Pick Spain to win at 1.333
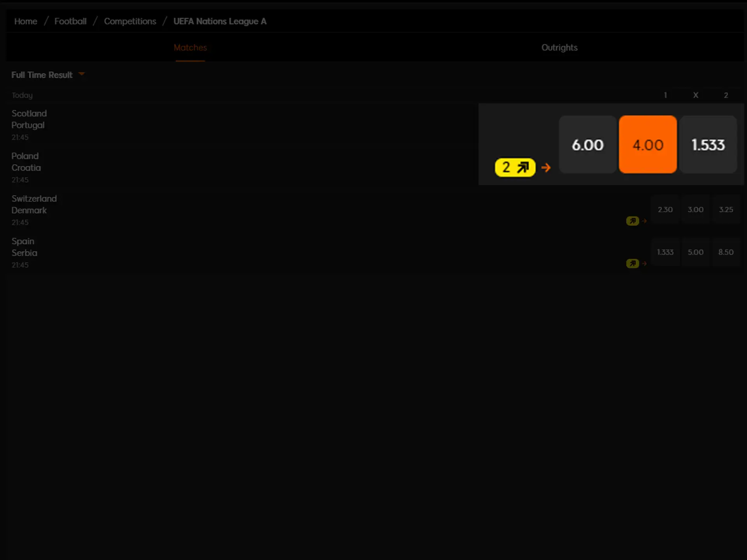This screenshot has width=747, height=560. [665, 252]
